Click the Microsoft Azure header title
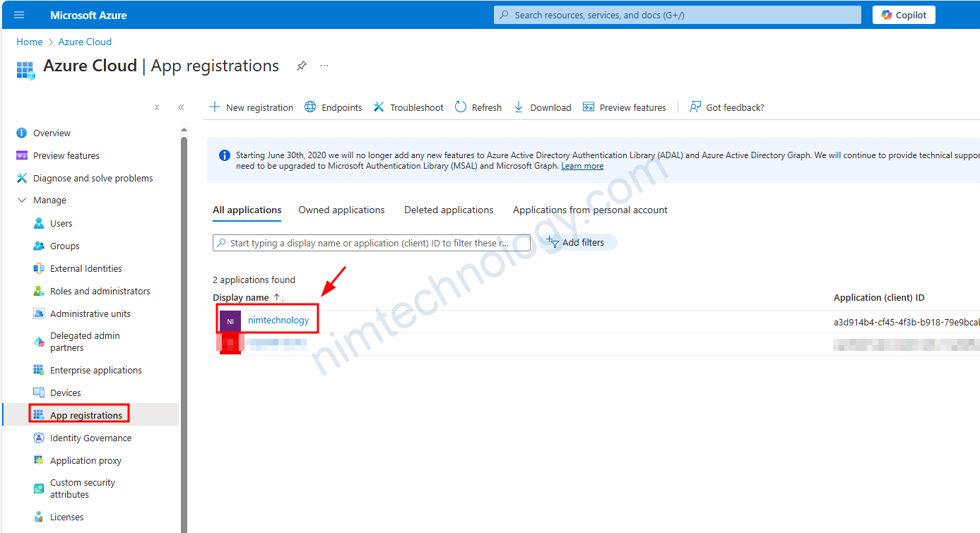Viewport: 980px width, 533px height. [88, 15]
